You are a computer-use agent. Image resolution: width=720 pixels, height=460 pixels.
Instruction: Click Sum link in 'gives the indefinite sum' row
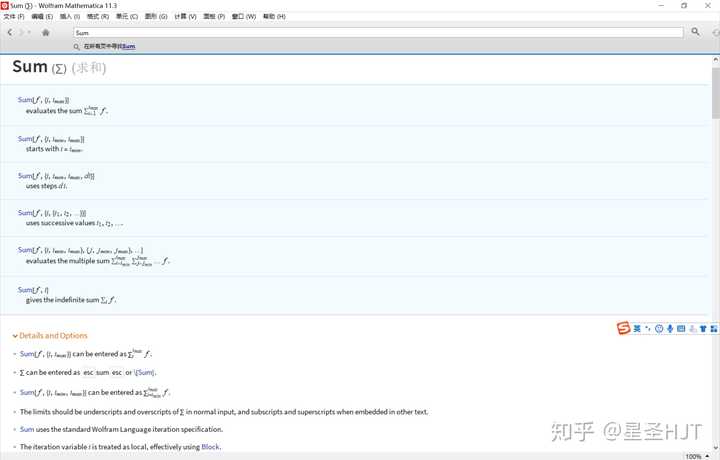click(x=25, y=290)
